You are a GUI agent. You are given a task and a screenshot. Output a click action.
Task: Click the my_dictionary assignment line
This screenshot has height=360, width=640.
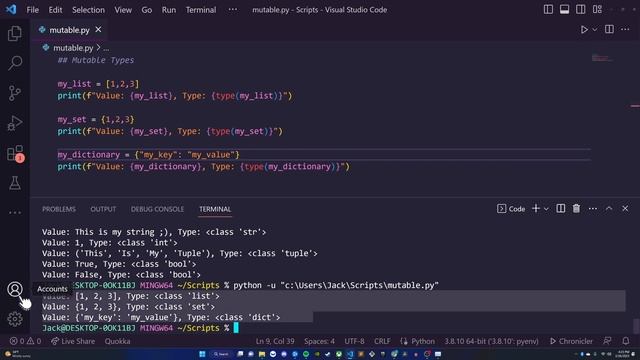click(x=148, y=155)
